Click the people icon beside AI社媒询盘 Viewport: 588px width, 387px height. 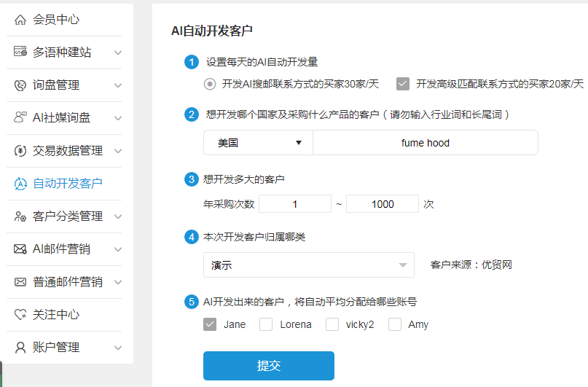20,117
